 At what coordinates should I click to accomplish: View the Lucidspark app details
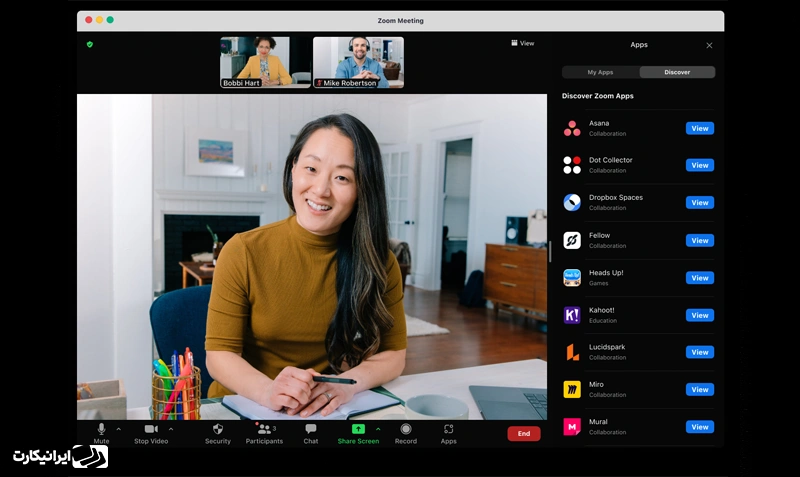coord(699,352)
